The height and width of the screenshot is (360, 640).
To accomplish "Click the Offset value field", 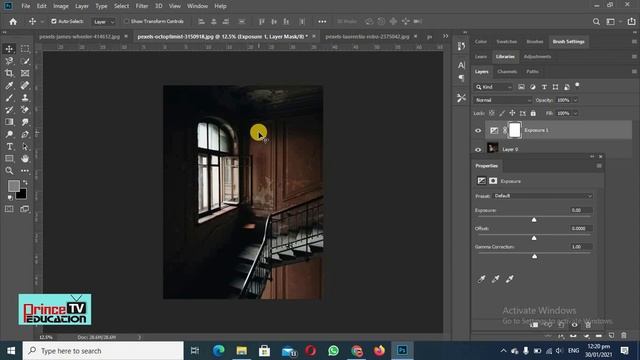I will (x=581, y=229).
